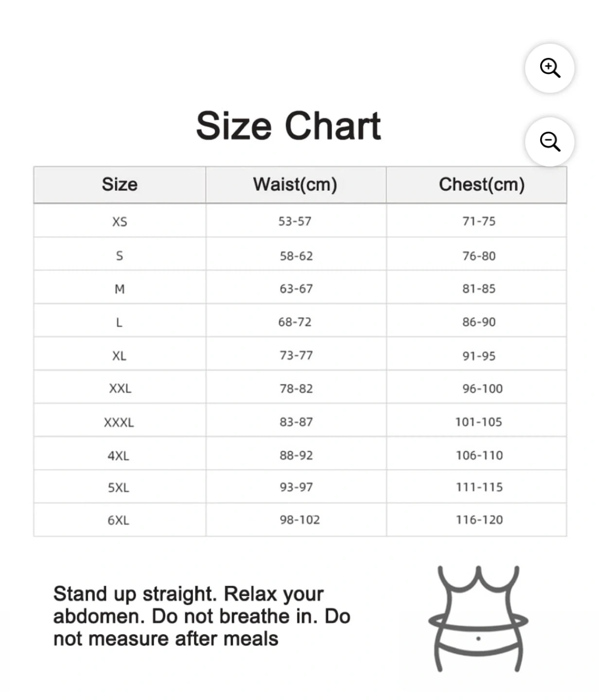Screen dimensions: 599x700
Task: Click the 6XL size row label
Action: click(119, 521)
